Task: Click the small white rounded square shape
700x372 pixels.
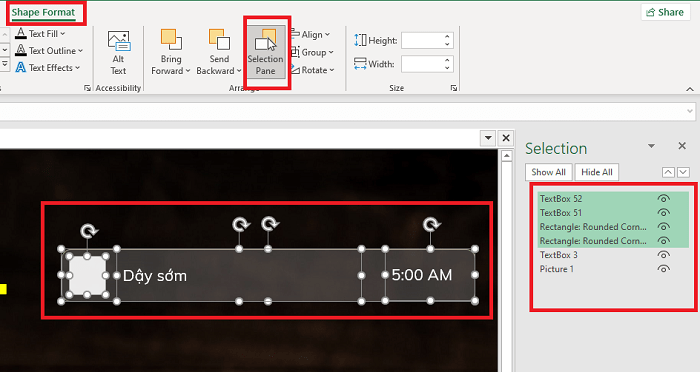Action: 87,276
